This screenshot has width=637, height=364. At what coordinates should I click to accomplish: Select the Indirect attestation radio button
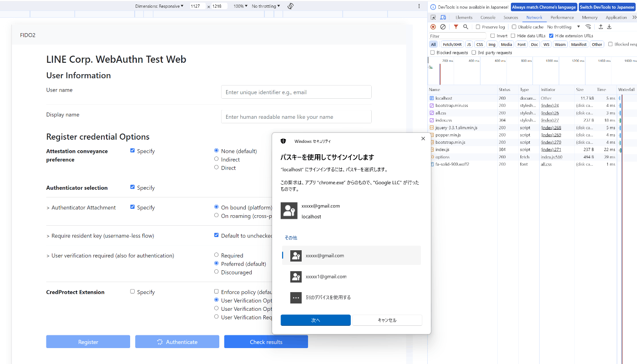(217, 159)
